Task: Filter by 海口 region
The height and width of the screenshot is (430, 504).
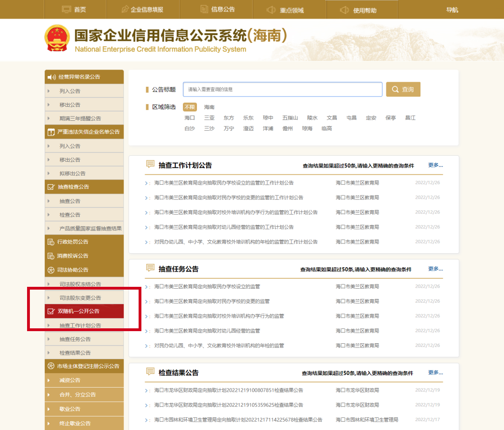Action: (189, 118)
